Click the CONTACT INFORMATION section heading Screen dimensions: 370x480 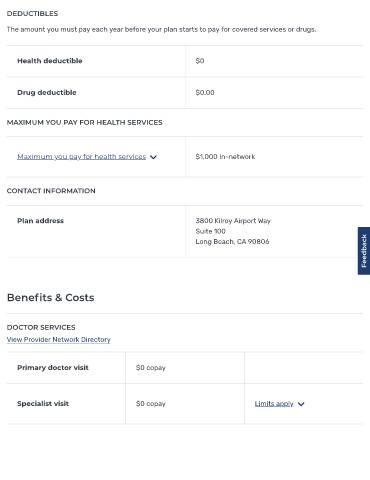pos(51,191)
